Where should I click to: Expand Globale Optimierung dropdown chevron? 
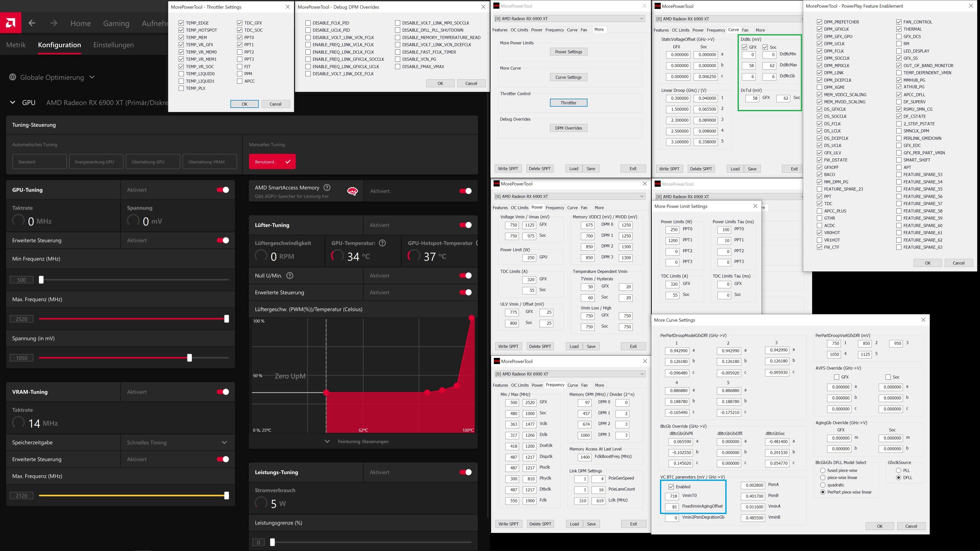(92, 77)
